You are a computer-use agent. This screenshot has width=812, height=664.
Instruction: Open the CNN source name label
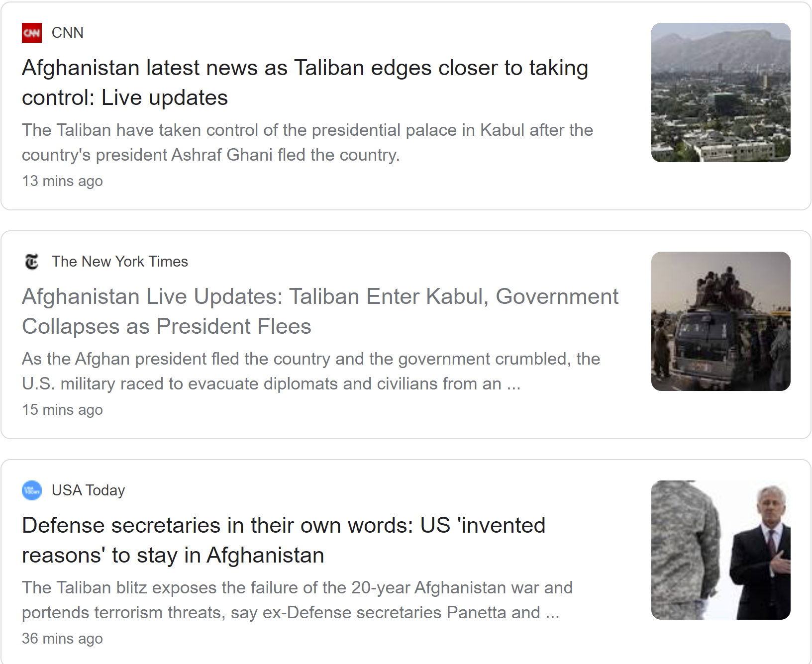tap(68, 33)
